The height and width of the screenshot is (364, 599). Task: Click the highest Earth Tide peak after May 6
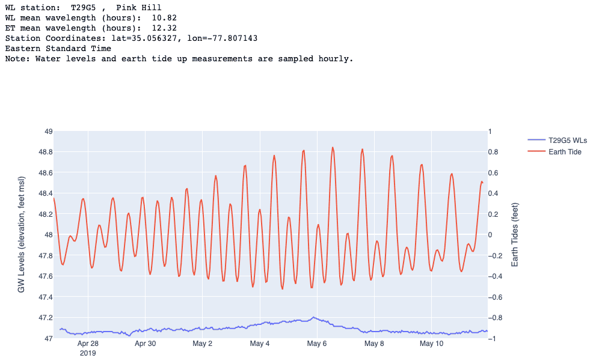(x=333, y=147)
